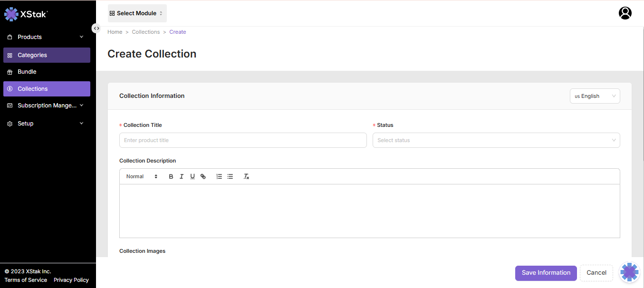
Task: Open the Normal text style dropdown
Action: (x=141, y=176)
